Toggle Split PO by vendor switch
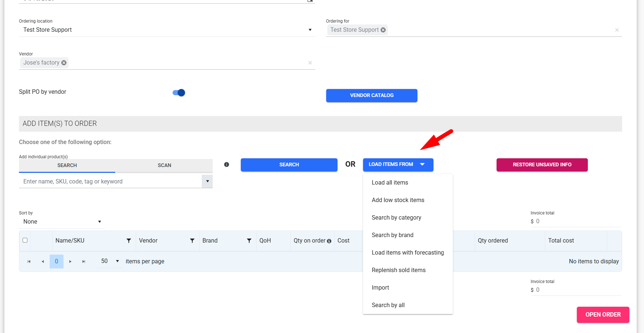 point(179,93)
